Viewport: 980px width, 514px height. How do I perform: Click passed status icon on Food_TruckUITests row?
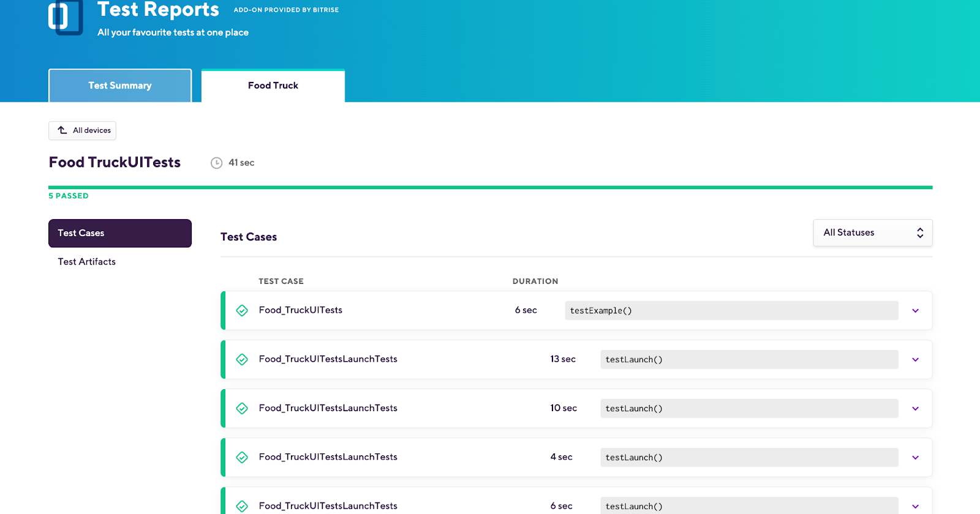pyautogui.click(x=242, y=311)
